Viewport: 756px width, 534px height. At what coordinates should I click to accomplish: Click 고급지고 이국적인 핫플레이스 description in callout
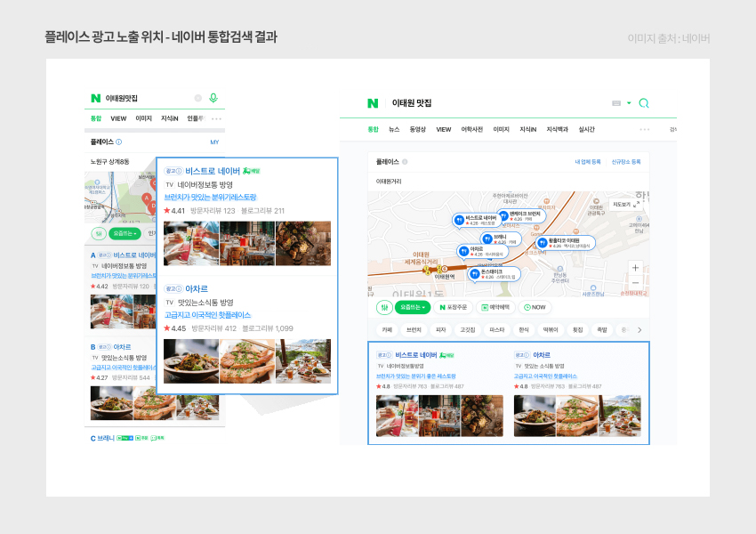[x=207, y=315]
